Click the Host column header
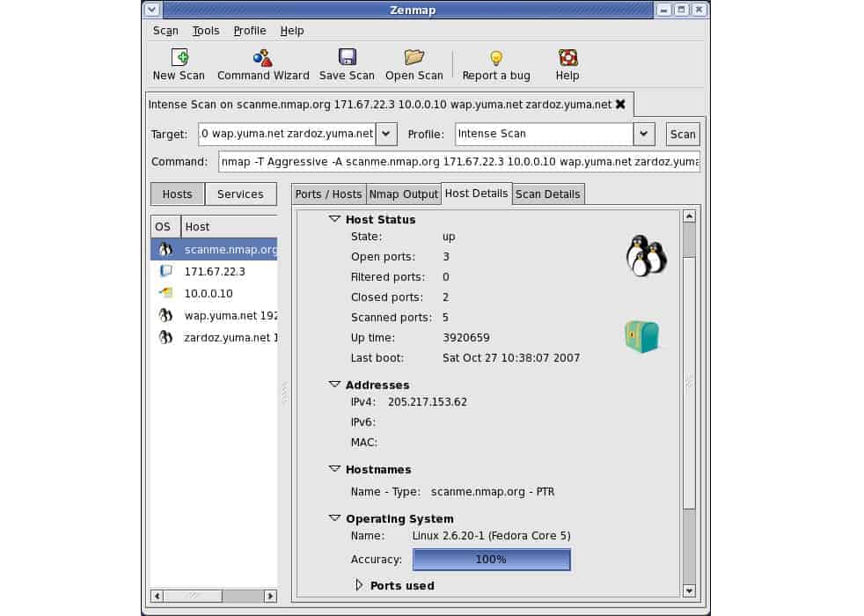This screenshot has width=864, height=616. (230, 226)
